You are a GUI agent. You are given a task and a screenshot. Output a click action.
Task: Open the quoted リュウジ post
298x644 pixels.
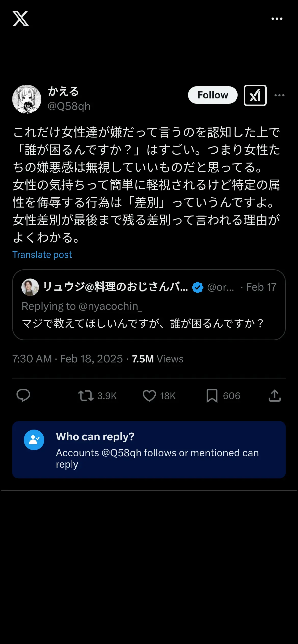149,323
